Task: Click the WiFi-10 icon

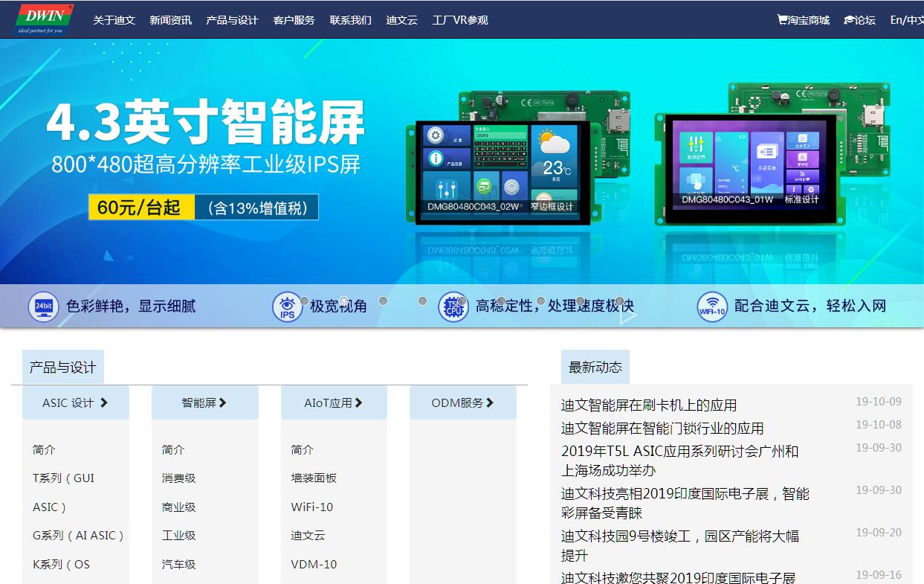Action: pos(711,307)
